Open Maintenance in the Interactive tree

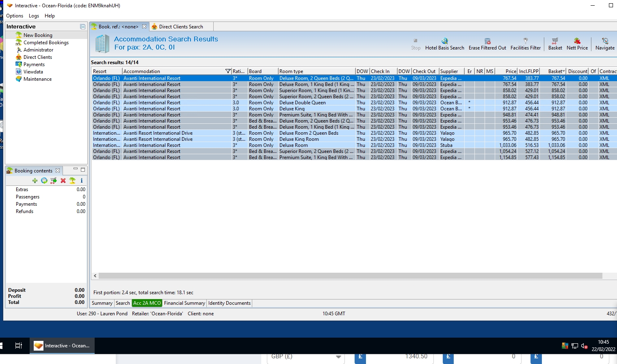(37, 79)
